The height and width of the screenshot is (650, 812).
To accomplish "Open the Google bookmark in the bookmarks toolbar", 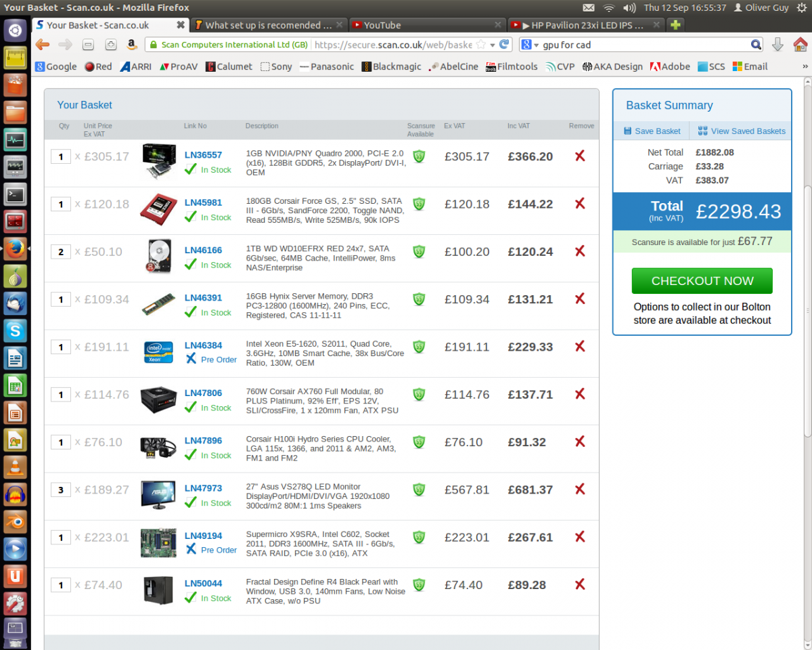I will tap(56, 66).
